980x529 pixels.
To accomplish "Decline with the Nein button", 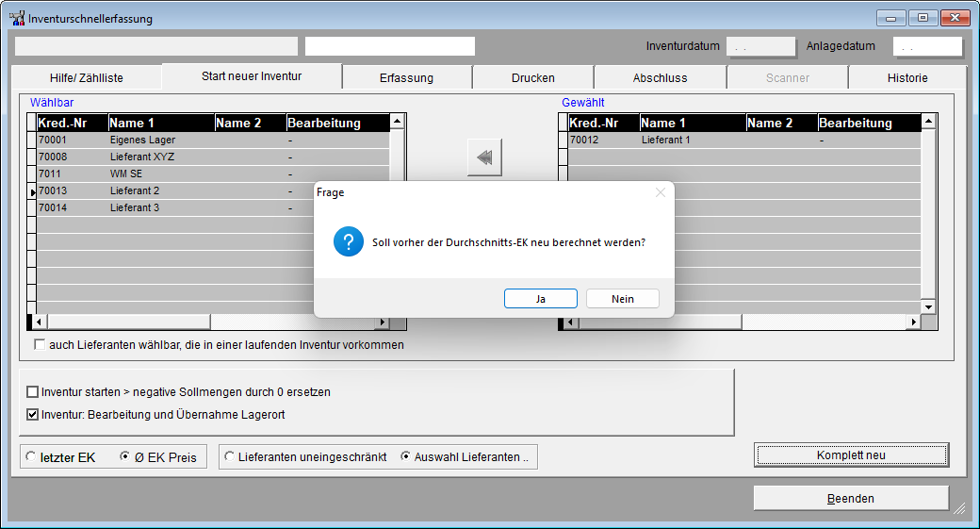I will click(623, 299).
